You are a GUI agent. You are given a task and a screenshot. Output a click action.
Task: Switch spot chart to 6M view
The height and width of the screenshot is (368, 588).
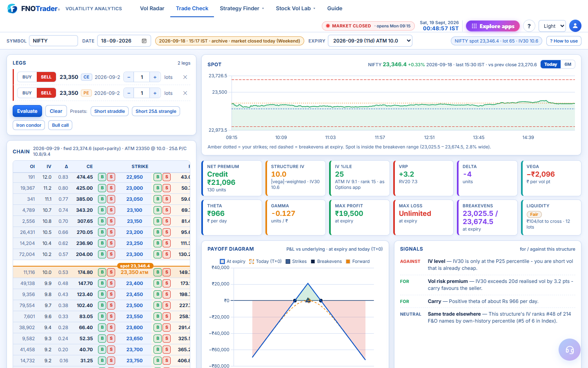568,65
